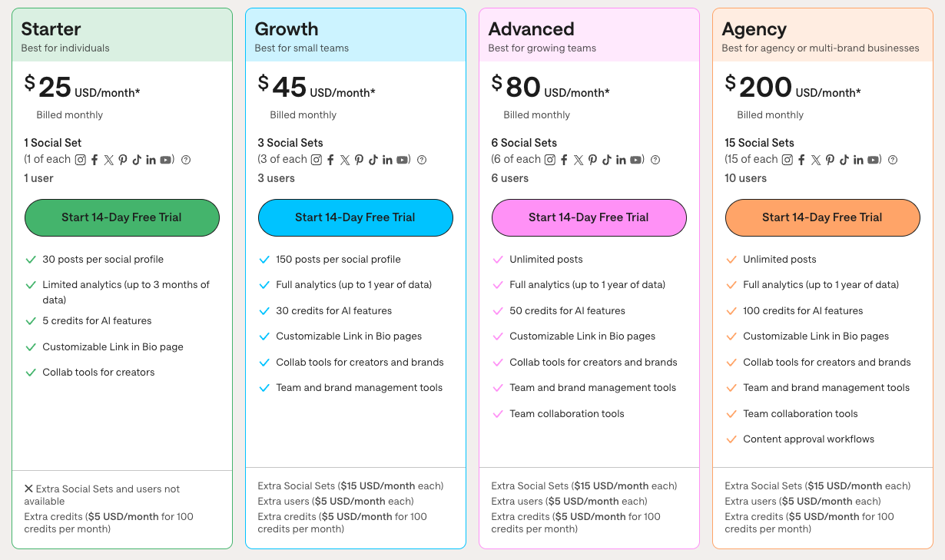Screen dimensions: 945x560
Task: Show the Advanced Social Sets info icon
Action: point(655,160)
